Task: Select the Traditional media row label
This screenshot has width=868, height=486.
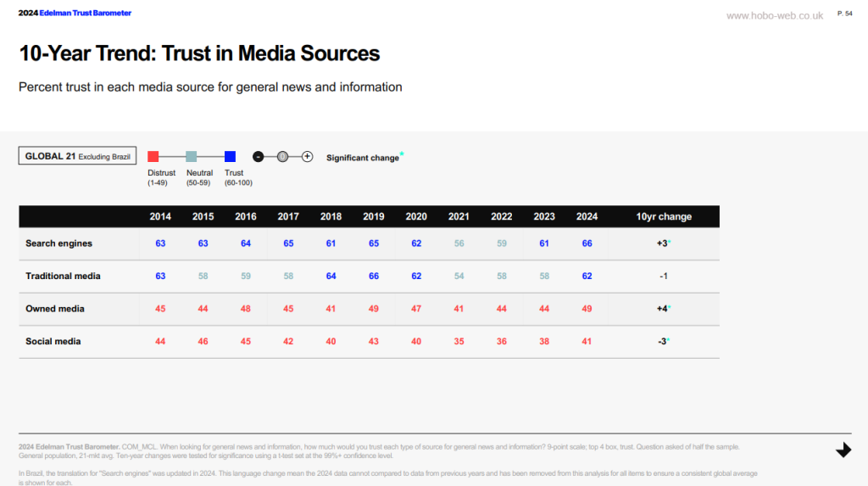Action: click(63, 276)
